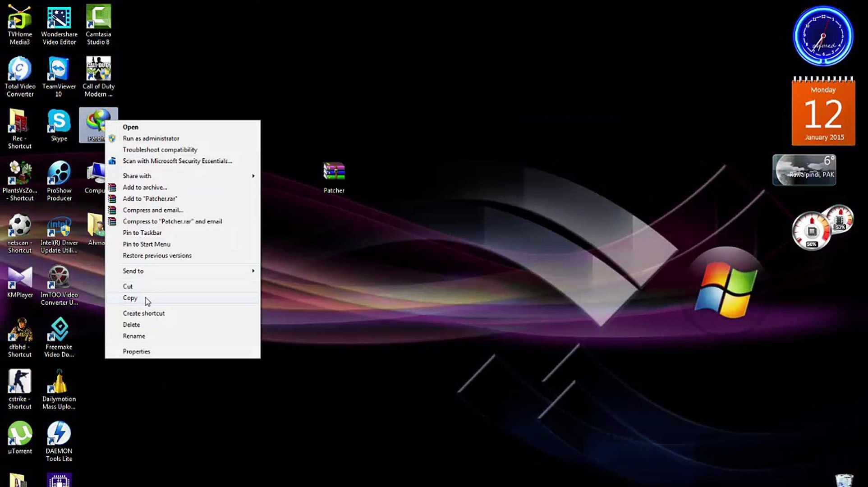
Task: Select the Camtasia Studio 8 icon
Action: [x=98, y=24]
